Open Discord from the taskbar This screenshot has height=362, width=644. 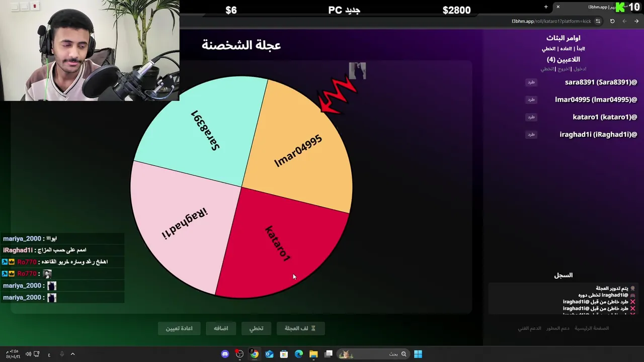point(225,354)
